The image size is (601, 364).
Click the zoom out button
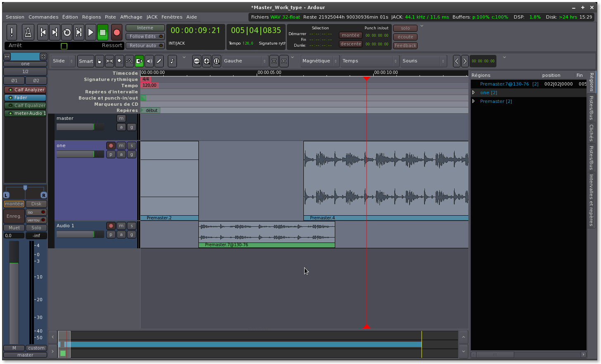click(197, 61)
